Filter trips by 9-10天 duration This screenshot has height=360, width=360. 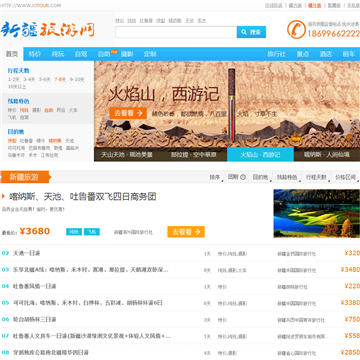[77, 80]
